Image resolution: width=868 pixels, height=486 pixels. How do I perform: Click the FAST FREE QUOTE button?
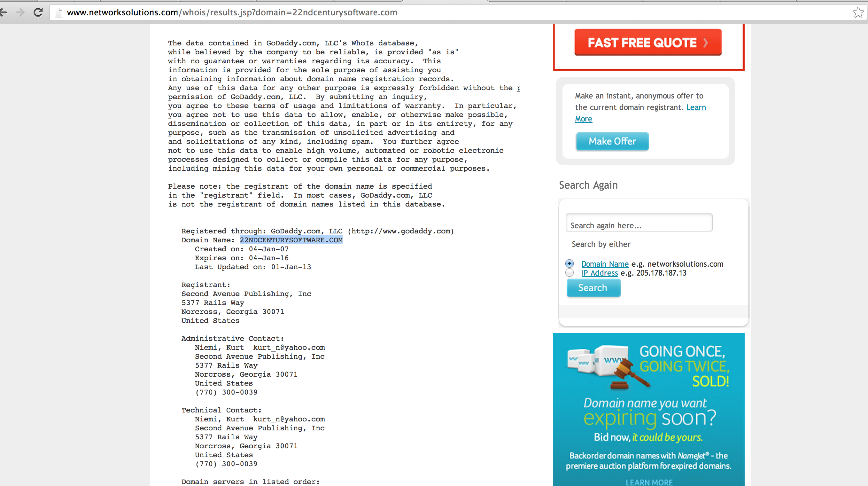[x=647, y=42]
